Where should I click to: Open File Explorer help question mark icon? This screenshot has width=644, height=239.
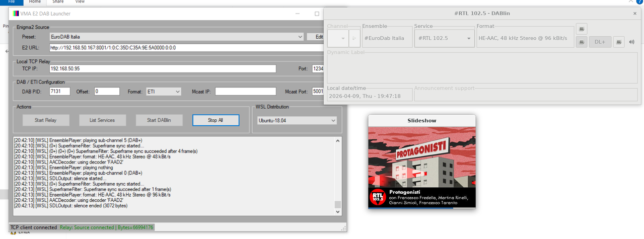(640, 2)
